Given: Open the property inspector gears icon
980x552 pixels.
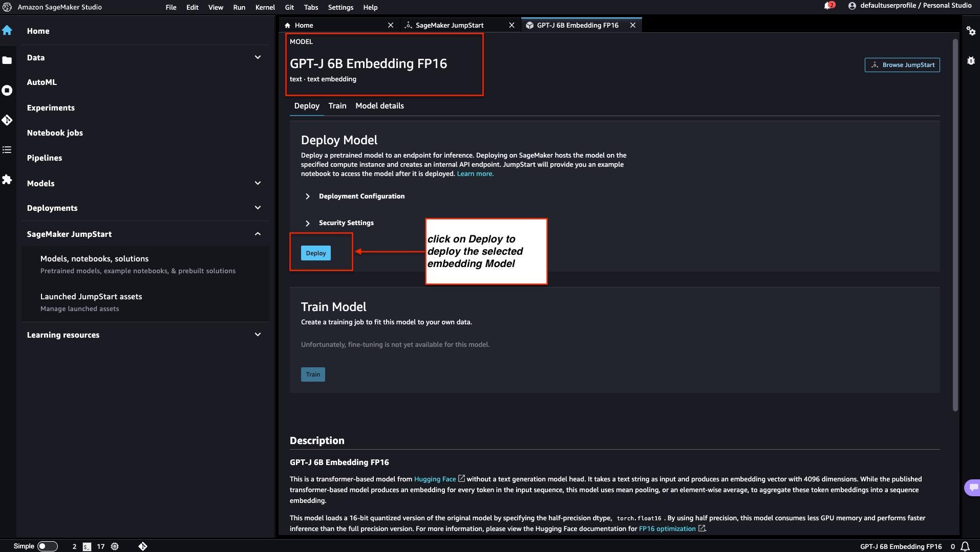Looking at the screenshot, I should click(971, 31).
